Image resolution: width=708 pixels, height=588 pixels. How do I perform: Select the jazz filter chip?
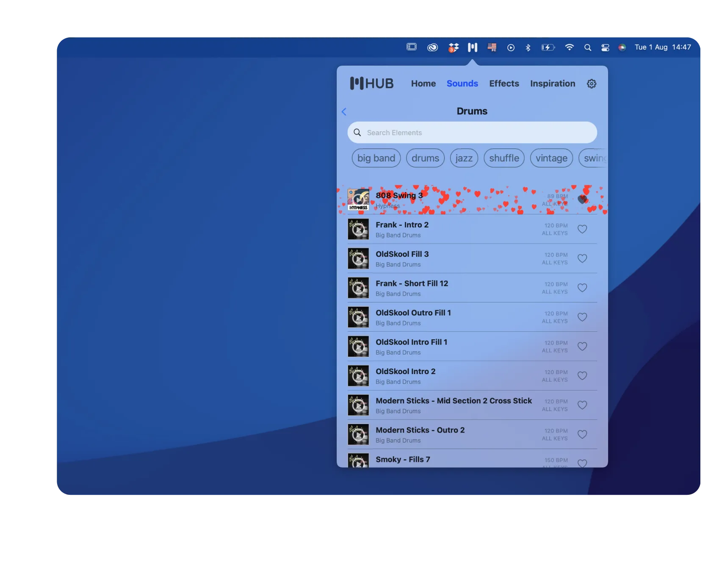click(464, 158)
